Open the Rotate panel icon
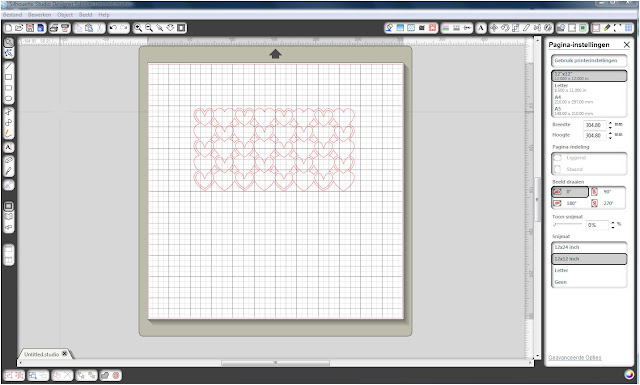 coord(505,28)
